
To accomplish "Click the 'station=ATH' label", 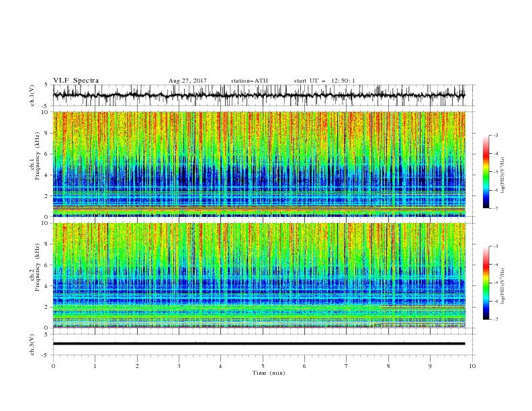I will 249,81.
